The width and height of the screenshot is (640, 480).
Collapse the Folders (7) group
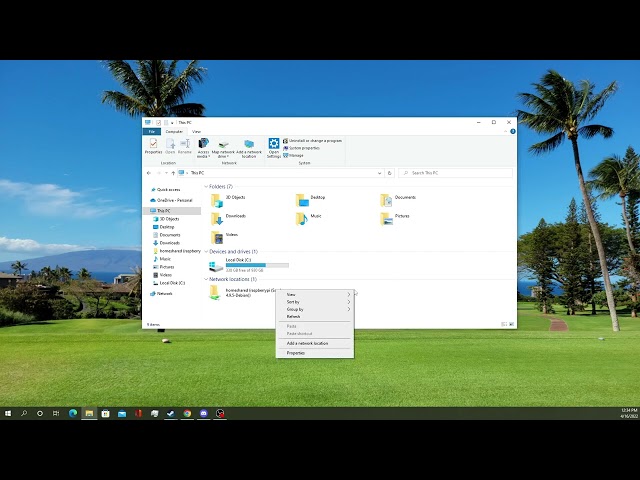click(x=206, y=187)
